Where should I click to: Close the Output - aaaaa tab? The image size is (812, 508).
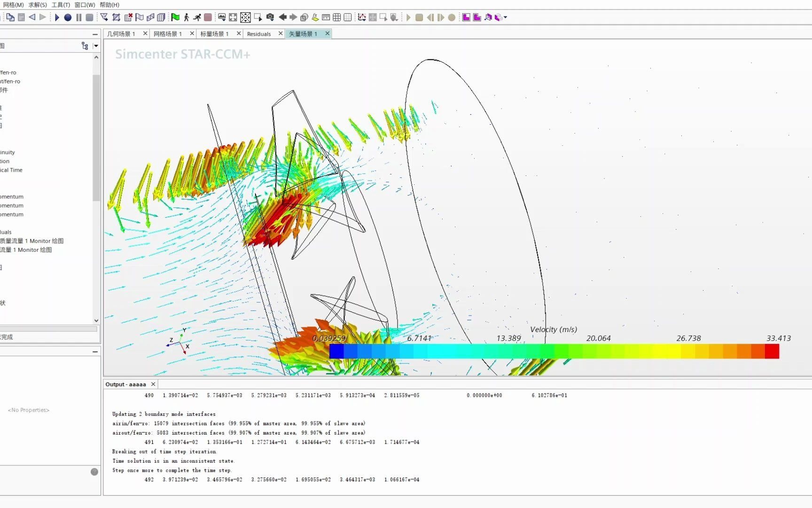click(x=153, y=384)
